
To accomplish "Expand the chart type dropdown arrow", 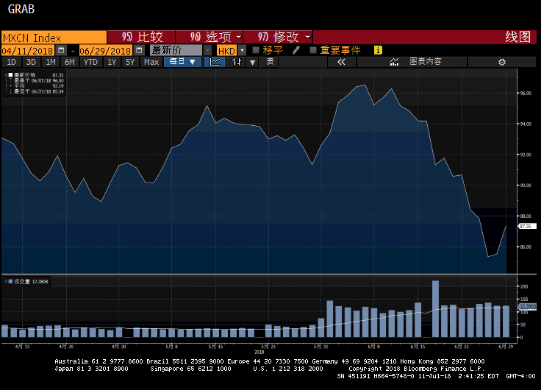I will tap(253, 62).
